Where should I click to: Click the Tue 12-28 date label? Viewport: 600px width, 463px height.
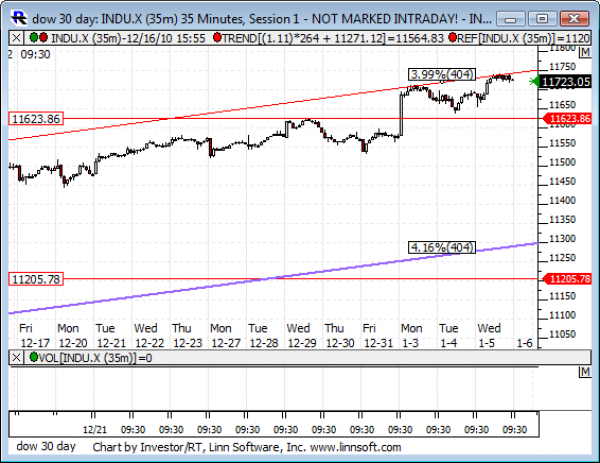pos(264,336)
